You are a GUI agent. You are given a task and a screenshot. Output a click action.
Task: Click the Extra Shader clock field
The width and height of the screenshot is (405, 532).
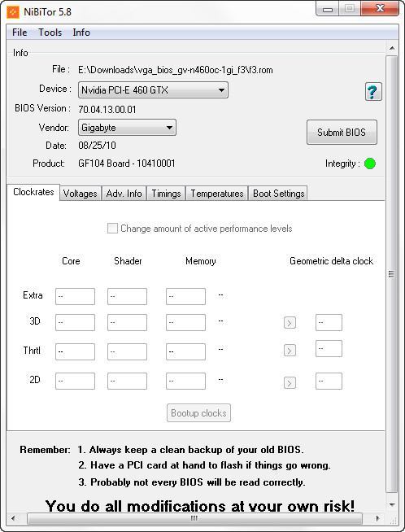click(127, 297)
